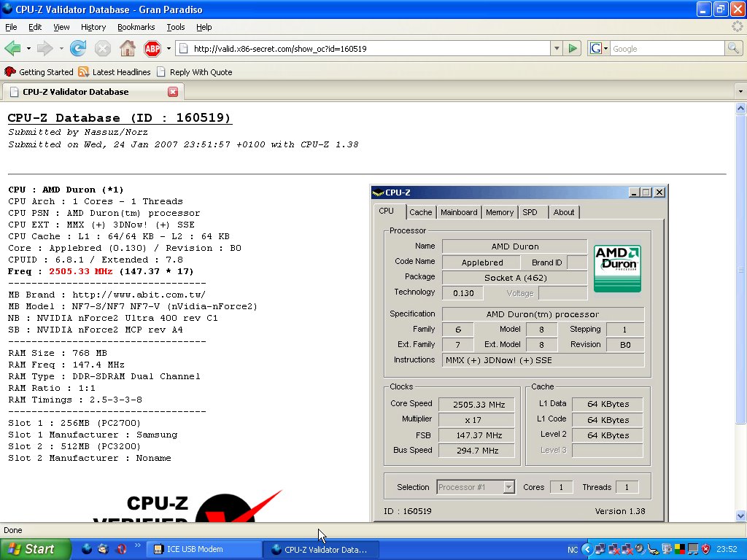Open the Adblock Plus dropdown arrow

tap(169, 48)
